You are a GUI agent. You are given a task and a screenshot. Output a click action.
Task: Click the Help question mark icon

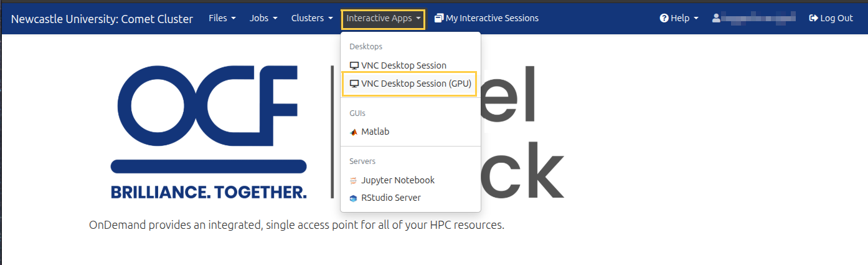[664, 19]
